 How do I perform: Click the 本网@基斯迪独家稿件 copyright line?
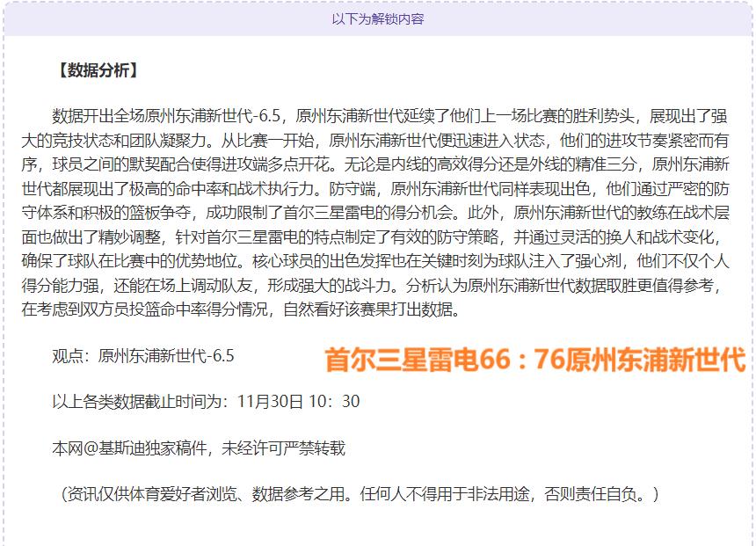pos(199,448)
